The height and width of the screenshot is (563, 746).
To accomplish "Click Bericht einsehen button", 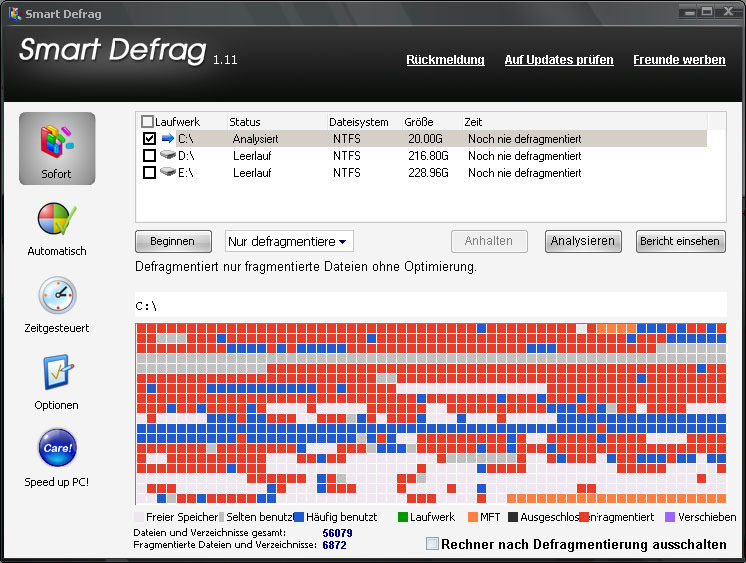I will point(680,241).
